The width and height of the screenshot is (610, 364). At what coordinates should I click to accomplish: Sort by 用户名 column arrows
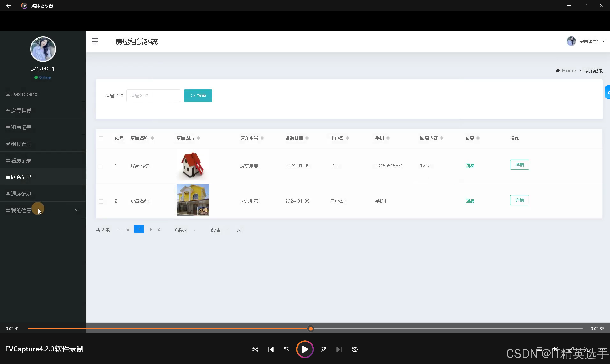pos(347,138)
